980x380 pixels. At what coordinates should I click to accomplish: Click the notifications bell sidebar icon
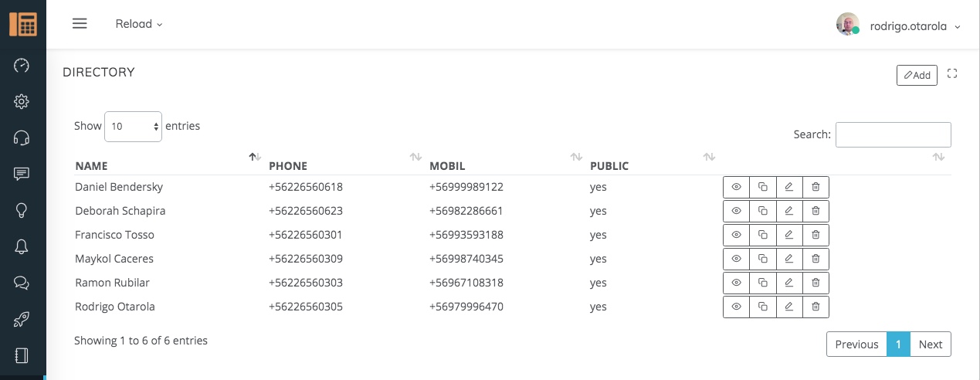[22, 246]
